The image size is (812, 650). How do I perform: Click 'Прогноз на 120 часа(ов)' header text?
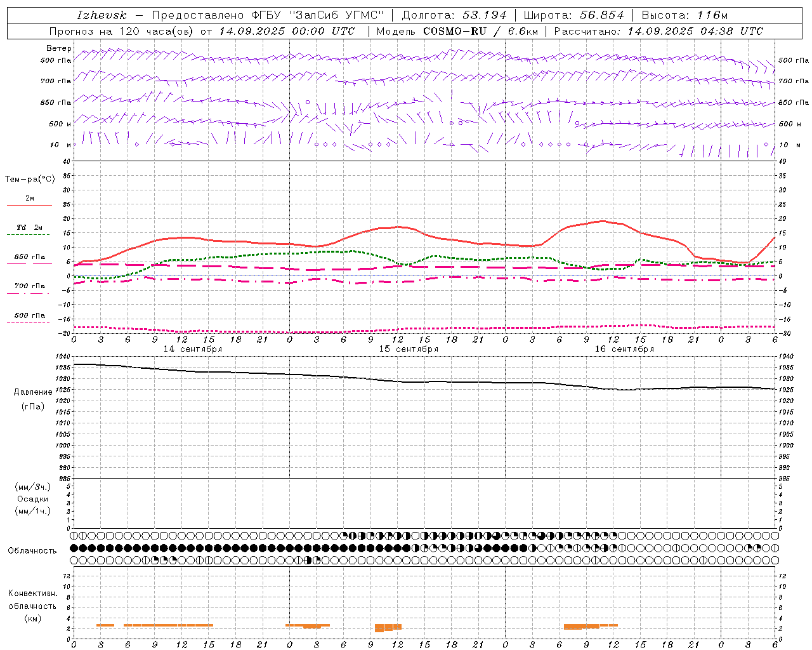click(x=122, y=31)
